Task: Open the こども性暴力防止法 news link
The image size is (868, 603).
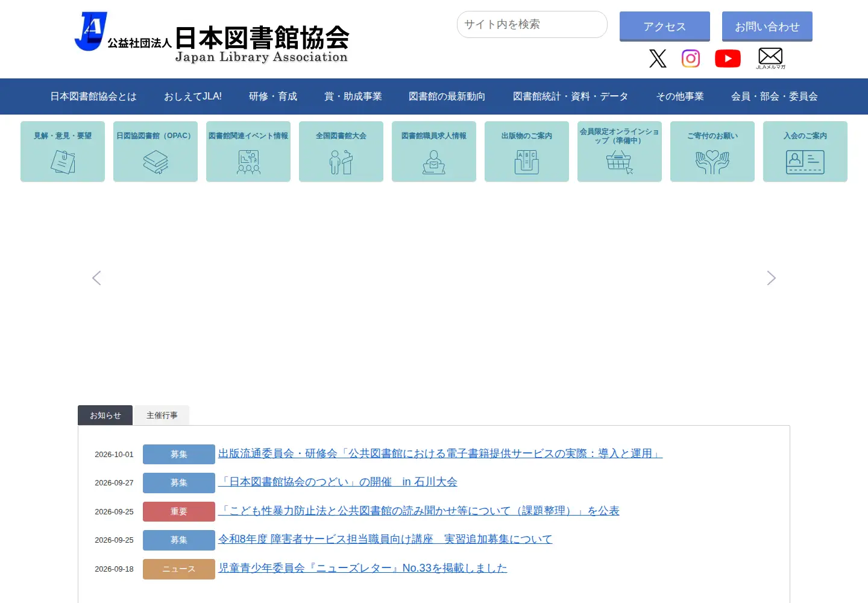Action: (x=419, y=511)
